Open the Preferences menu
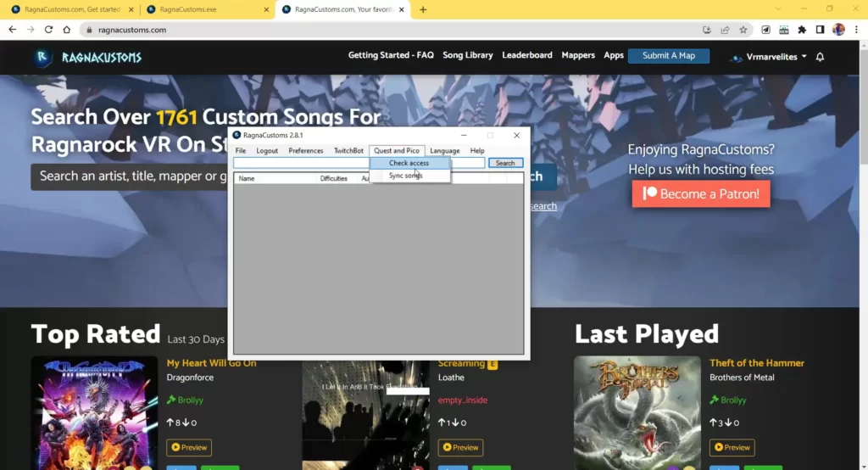 (x=305, y=151)
